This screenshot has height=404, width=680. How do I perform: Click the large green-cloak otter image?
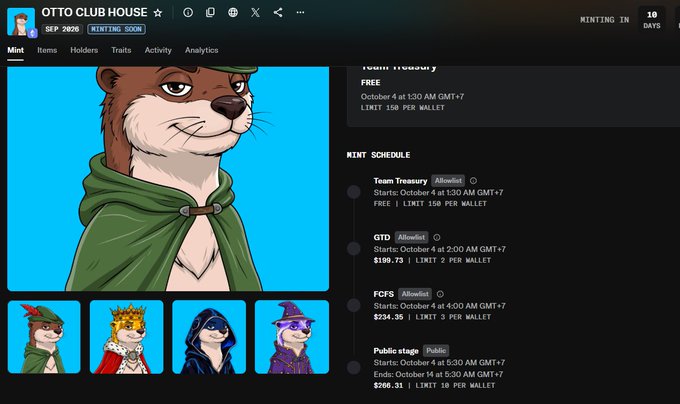[x=168, y=179]
